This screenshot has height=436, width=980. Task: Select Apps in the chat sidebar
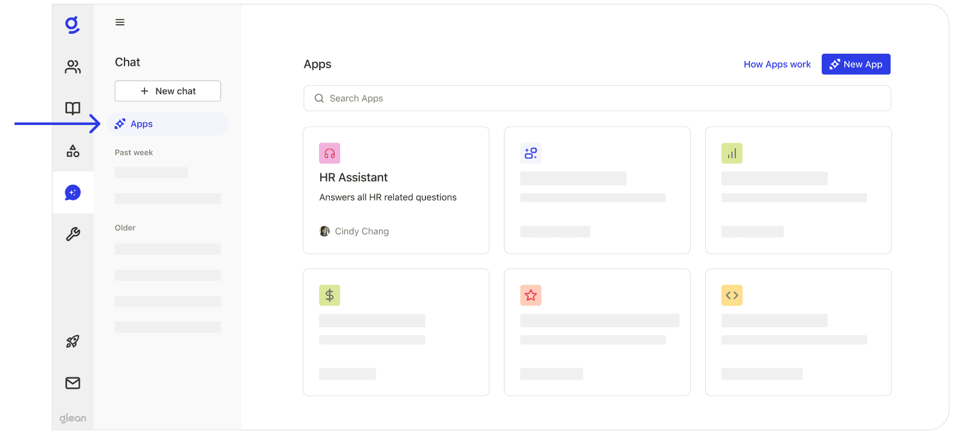(169, 124)
